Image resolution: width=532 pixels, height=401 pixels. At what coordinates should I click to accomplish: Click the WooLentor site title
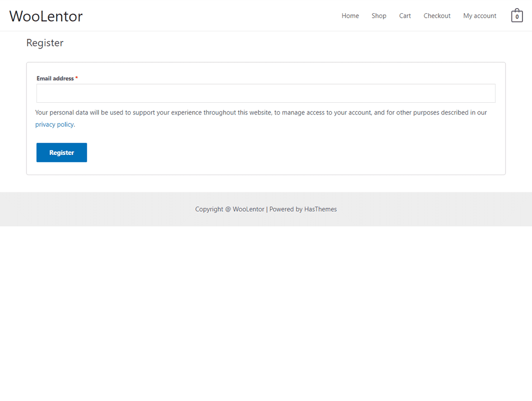[x=46, y=16]
